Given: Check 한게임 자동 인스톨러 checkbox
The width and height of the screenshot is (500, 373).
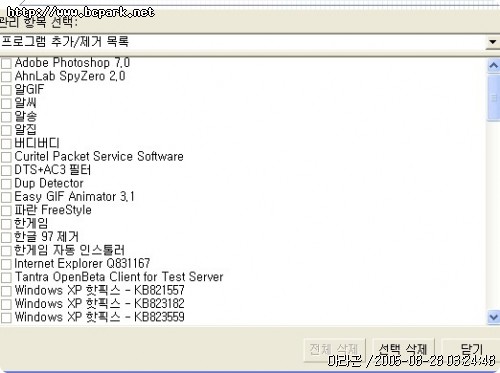Looking at the screenshot, I should click(6, 251).
